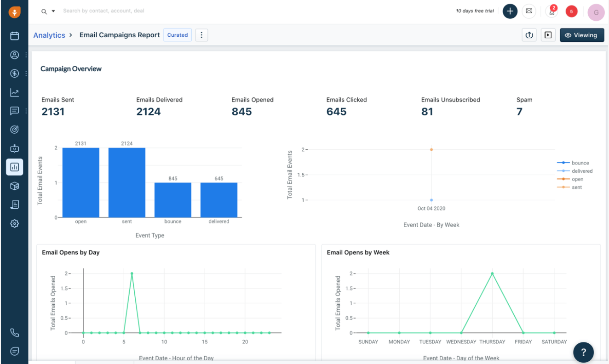Click the plus quick-add button
Image resolution: width=609 pixels, height=364 pixels.
coord(510,11)
